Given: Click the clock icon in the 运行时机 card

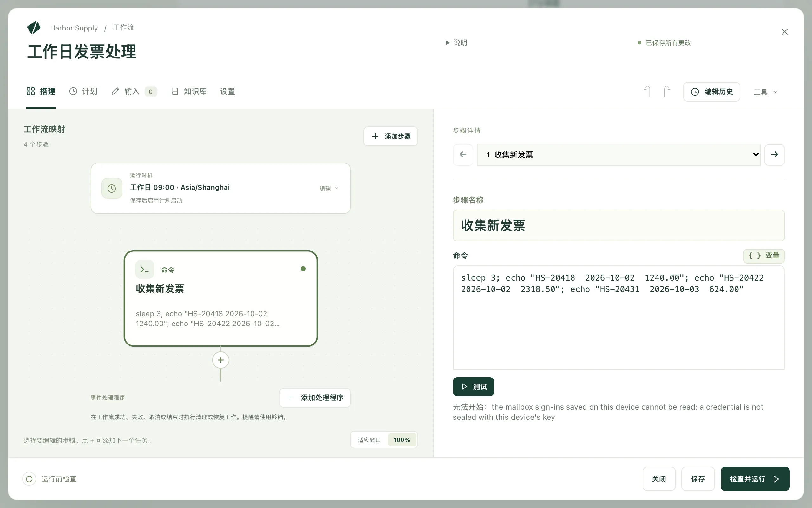Looking at the screenshot, I should point(112,188).
